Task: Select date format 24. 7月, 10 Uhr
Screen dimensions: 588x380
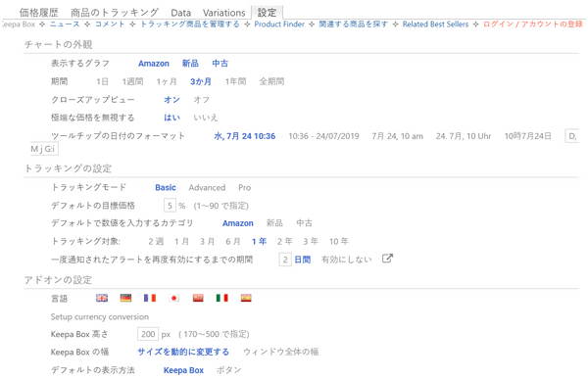Action: click(464, 136)
